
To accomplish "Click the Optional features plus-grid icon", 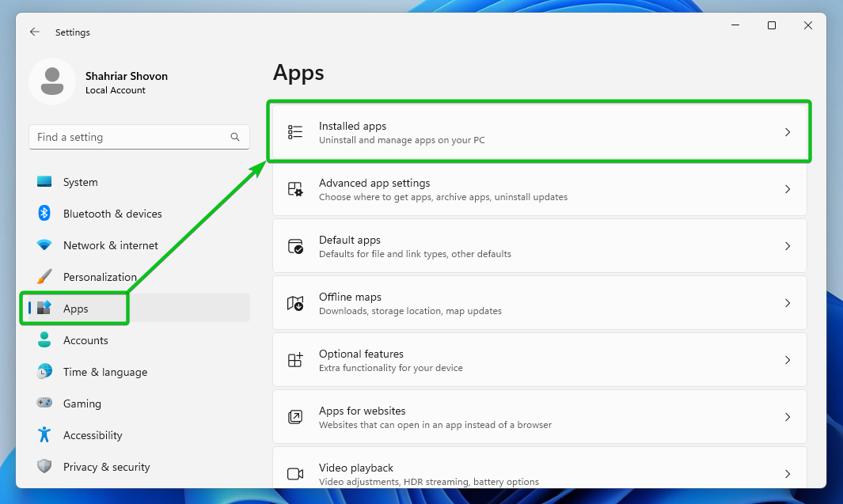I will tap(295, 359).
